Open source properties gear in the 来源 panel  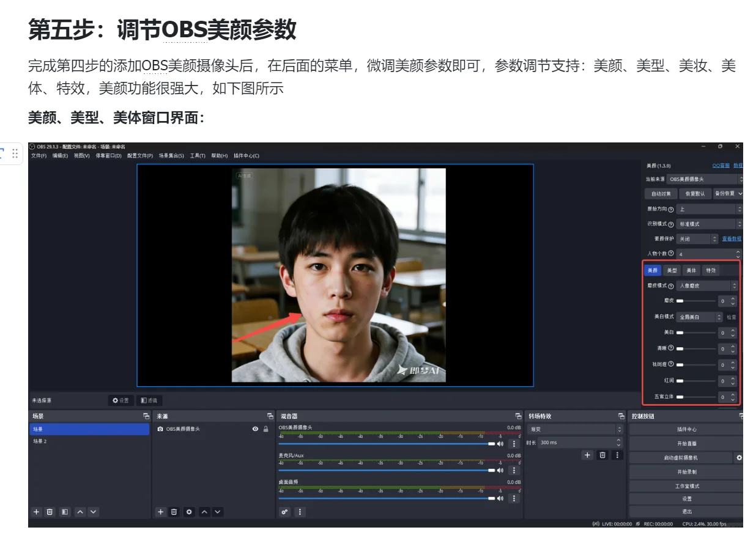[x=189, y=512]
